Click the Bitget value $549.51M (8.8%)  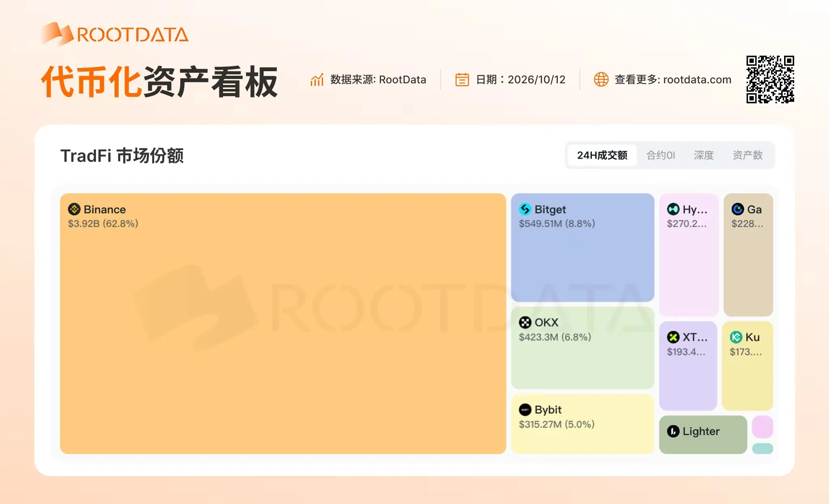(x=557, y=224)
